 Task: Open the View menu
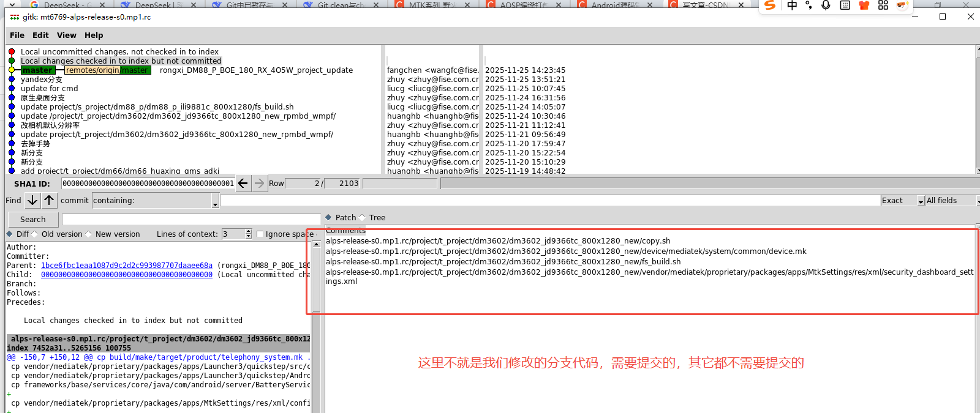pos(67,35)
